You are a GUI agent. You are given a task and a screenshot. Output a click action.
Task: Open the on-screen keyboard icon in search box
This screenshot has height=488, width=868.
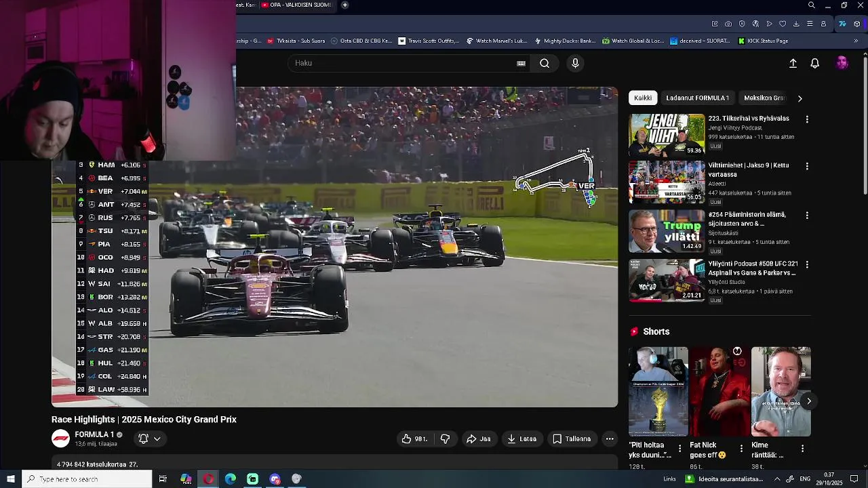click(x=521, y=63)
